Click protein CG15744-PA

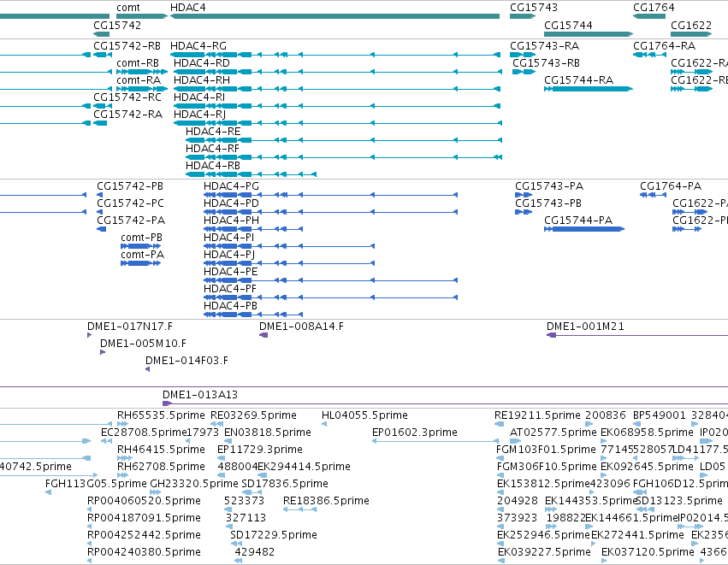pos(578,221)
